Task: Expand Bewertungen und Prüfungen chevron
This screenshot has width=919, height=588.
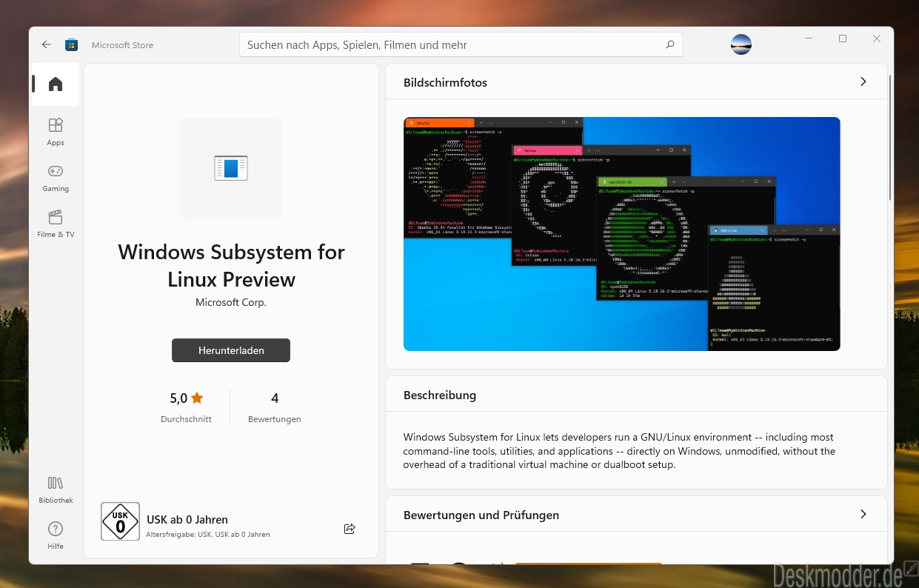Action: tap(863, 514)
